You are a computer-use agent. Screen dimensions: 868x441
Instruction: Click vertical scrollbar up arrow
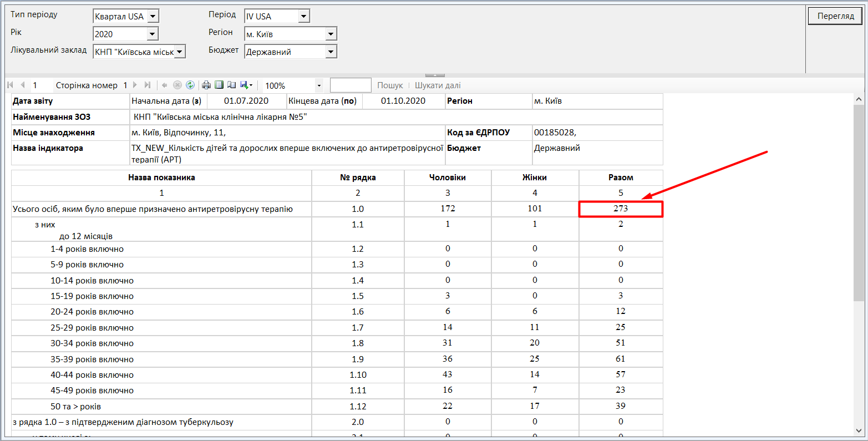pyautogui.click(x=859, y=99)
